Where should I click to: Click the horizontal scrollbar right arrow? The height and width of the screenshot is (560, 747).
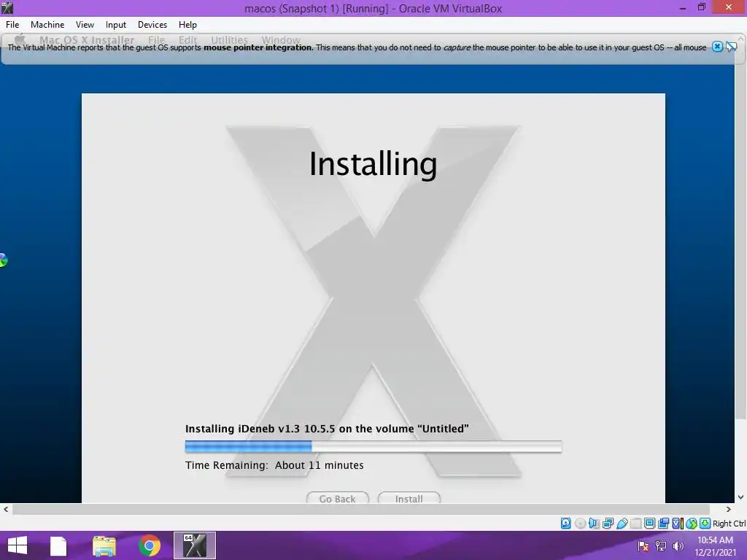729,509
